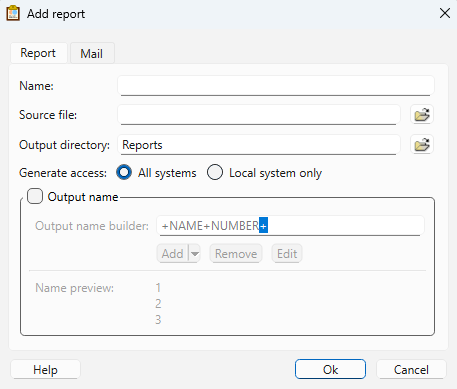Image resolution: width=457 pixels, height=389 pixels.
Task: Focus the Name input field
Action: (x=276, y=86)
